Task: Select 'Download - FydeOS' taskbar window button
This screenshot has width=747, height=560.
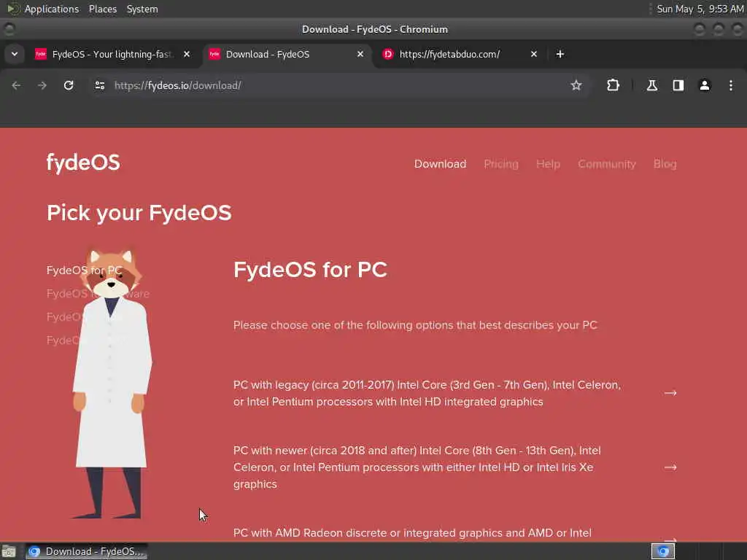Action: (x=86, y=551)
